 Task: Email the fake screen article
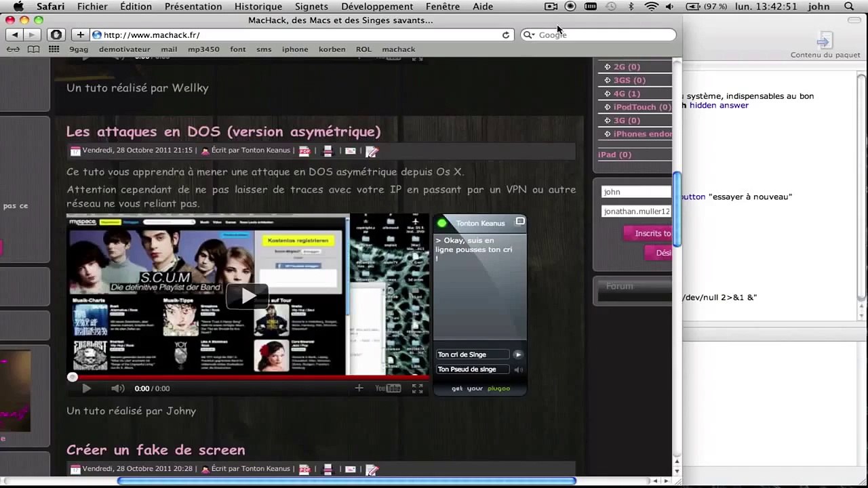pos(350,469)
